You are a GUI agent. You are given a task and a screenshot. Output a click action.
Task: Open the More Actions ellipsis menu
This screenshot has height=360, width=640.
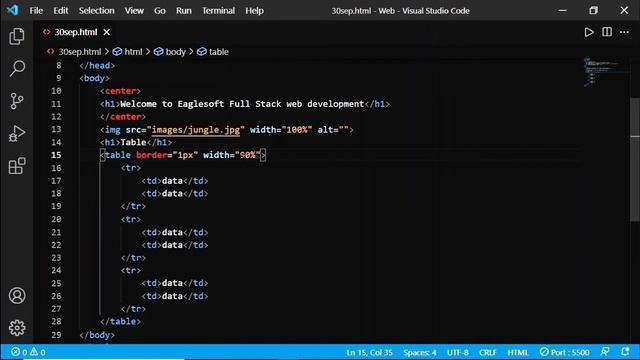pyautogui.click(x=624, y=32)
